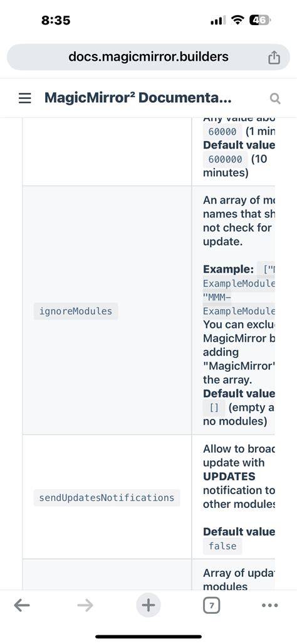Tap the 8:35 clock in status bar
The image size is (297, 644).
point(56,20)
